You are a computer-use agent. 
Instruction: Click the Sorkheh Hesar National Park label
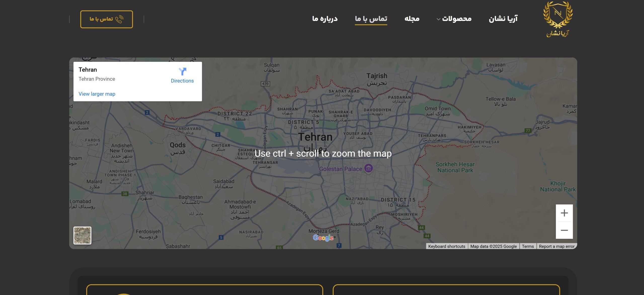point(455,167)
